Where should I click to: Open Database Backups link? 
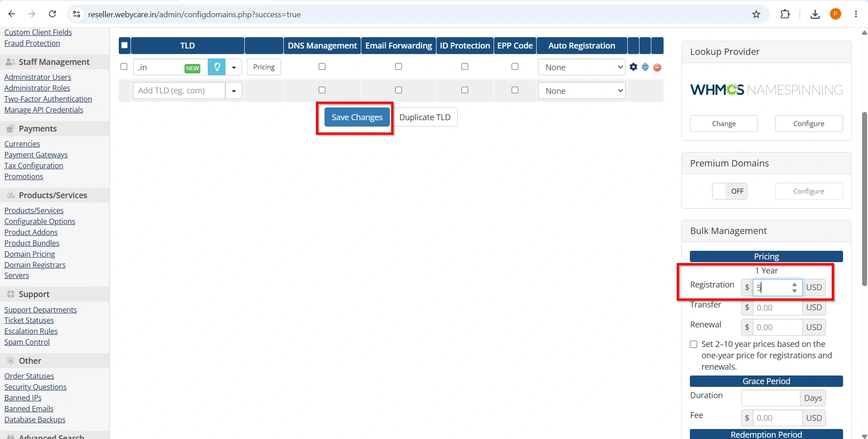coord(35,419)
